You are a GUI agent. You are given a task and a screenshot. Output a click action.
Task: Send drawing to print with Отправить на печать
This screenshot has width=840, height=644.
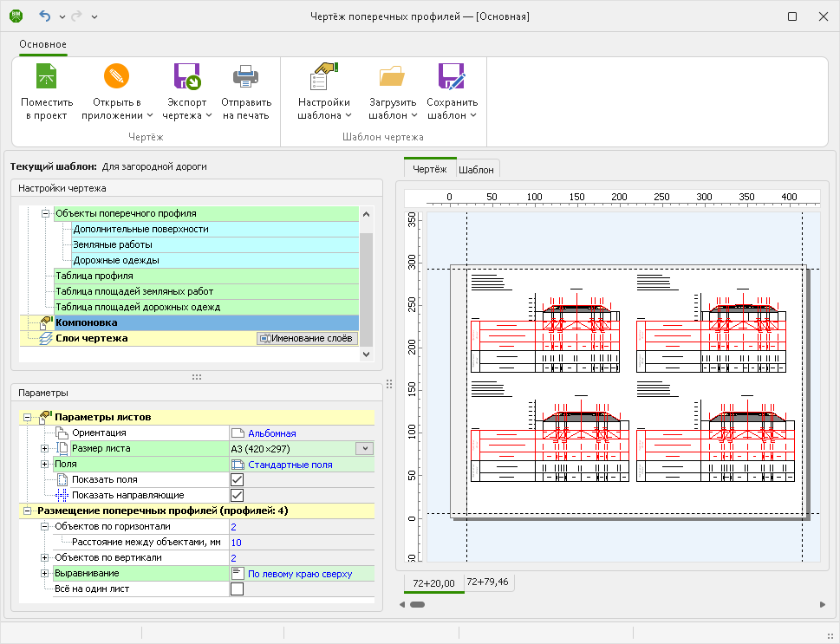[x=246, y=78]
